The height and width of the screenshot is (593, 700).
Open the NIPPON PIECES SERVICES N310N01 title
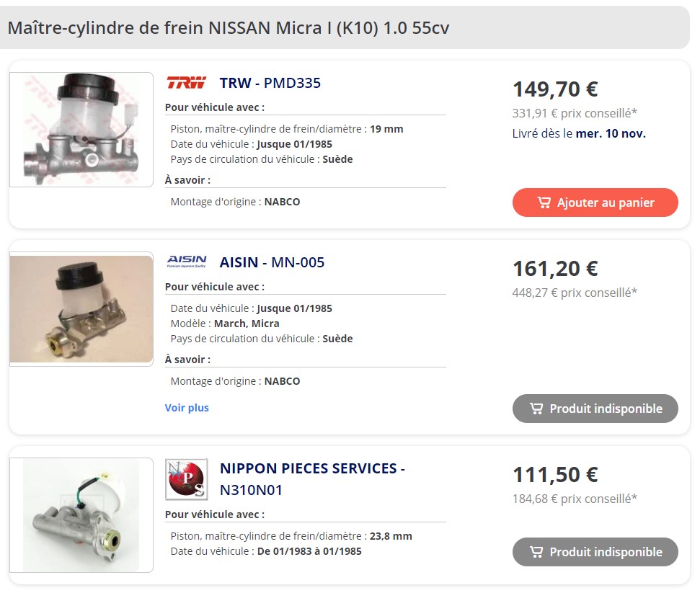pyautogui.click(x=312, y=479)
